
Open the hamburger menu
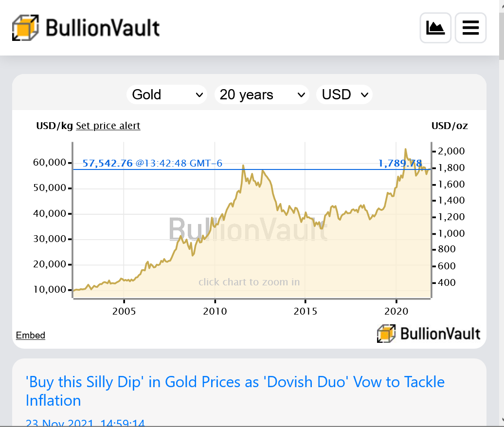click(x=470, y=28)
